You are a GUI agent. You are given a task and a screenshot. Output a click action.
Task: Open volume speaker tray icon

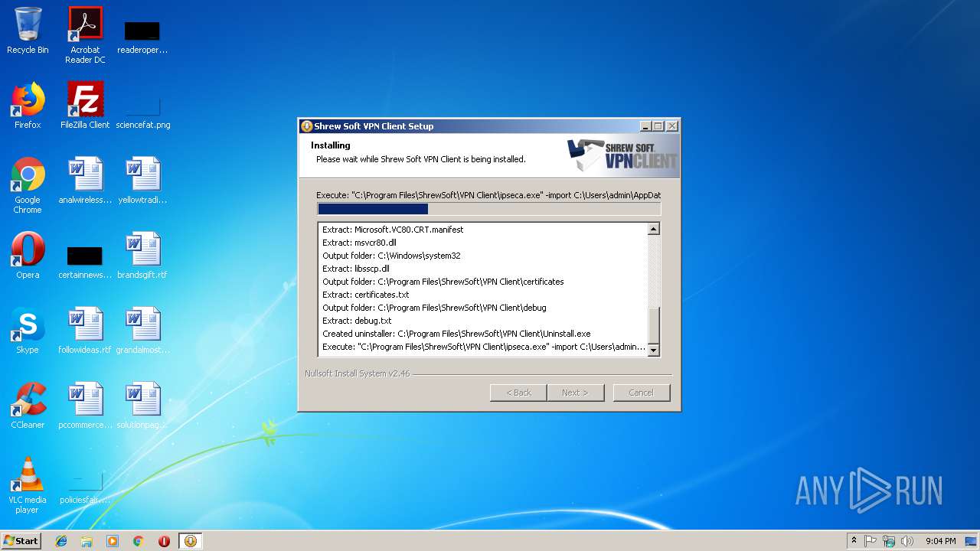[907, 541]
